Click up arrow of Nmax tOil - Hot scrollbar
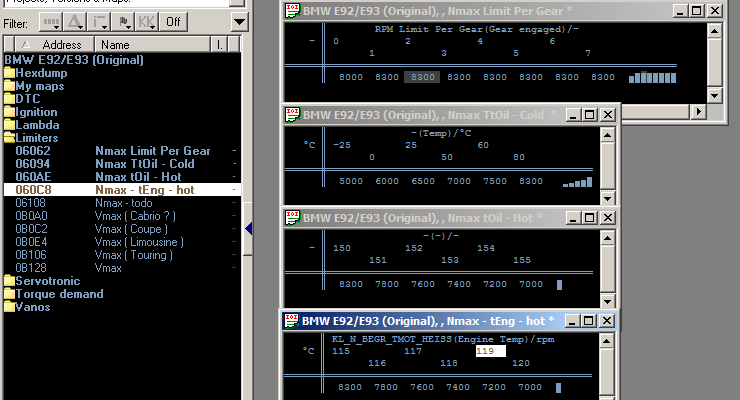740x400 pixels. pyautogui.click(x=607, y=238)
